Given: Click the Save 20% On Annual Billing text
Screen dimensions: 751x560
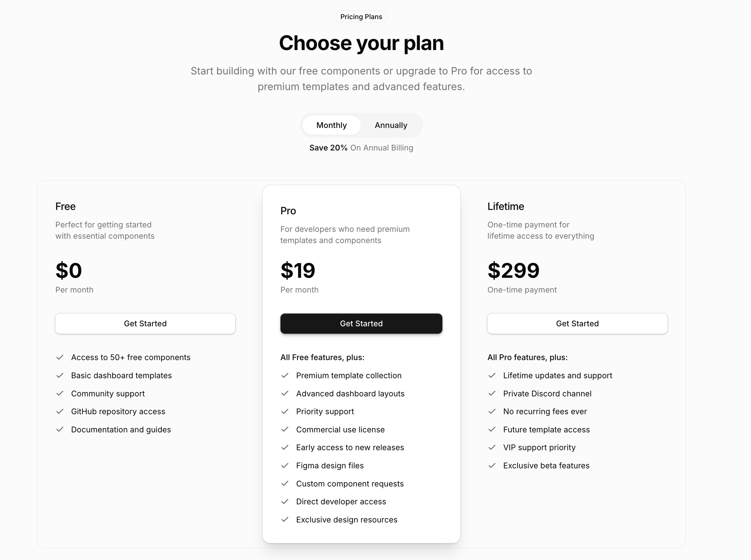Looking at the screenshot, I should point(361,148).
